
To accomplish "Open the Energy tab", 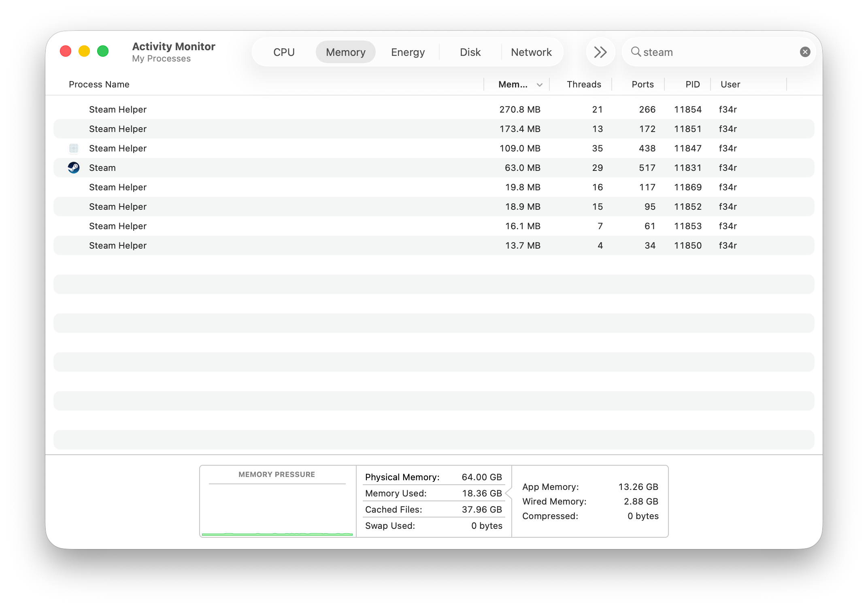I will click(408, 52).
